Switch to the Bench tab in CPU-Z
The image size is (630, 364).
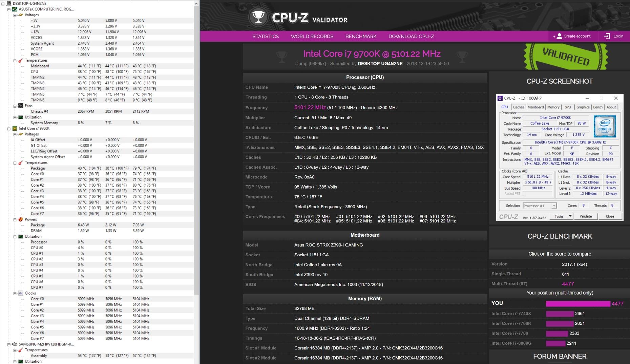[x=598, y=107]
